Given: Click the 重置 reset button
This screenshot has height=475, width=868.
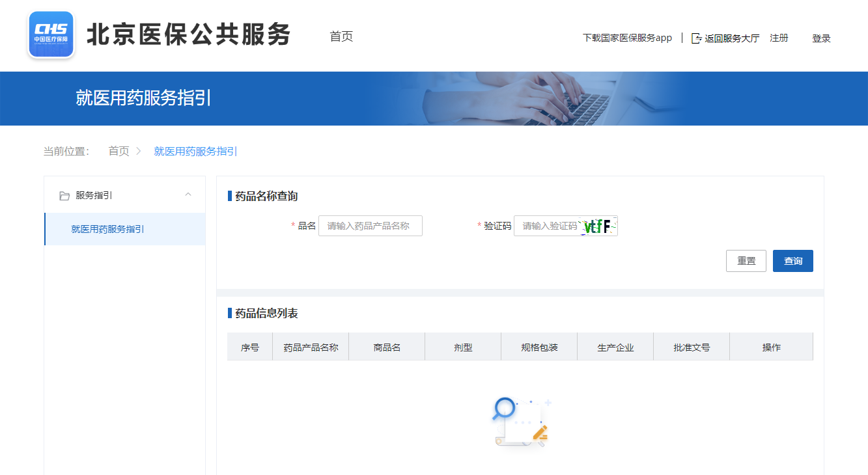Looking at the screenshot, I should tap(746, 260).
